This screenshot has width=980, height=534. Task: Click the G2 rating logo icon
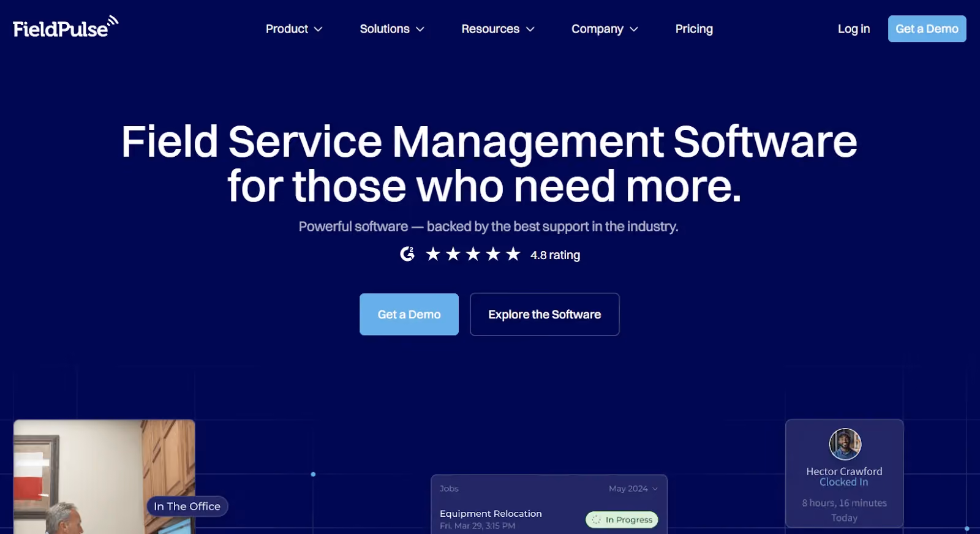(407, 254)
